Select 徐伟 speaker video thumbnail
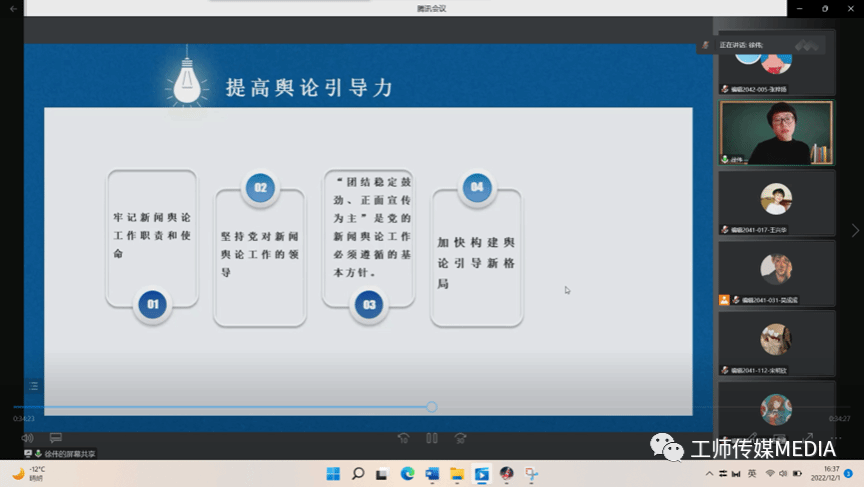This screenshot has height=487, width=864. [x=776, y=132]
